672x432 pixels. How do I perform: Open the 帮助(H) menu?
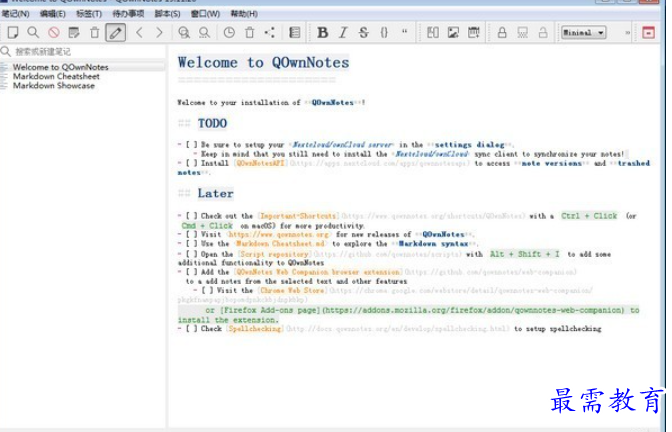(x=243, y=14)
